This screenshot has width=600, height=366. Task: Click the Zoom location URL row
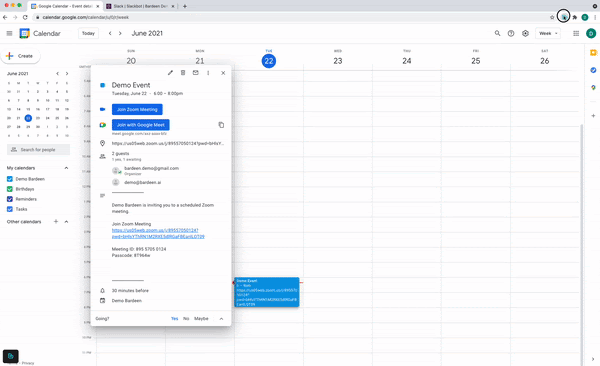pyautogui.click(x=168, y=144)
